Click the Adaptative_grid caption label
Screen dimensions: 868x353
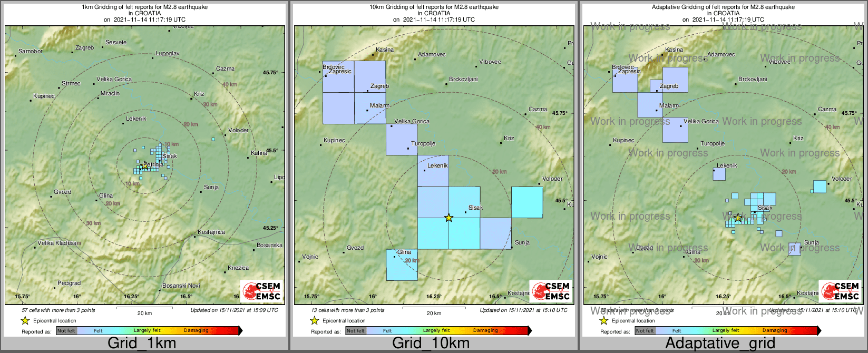[720, 344]
